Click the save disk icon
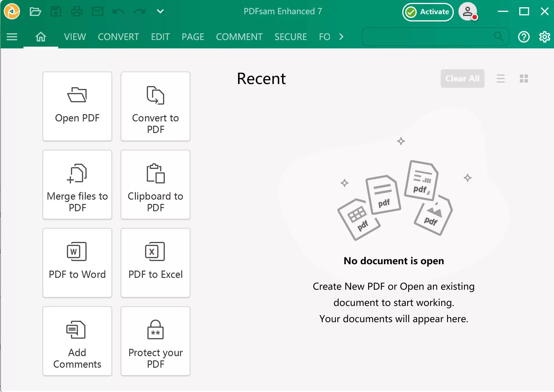The height and width of the screenshot is (392, 554). pyautogui.click(x=56, y=12)
